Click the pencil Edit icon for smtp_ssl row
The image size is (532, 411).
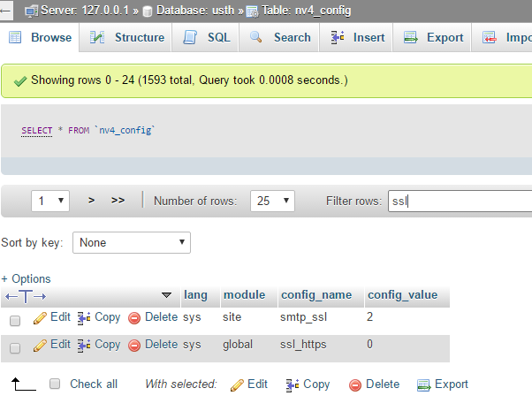[40, 318]
